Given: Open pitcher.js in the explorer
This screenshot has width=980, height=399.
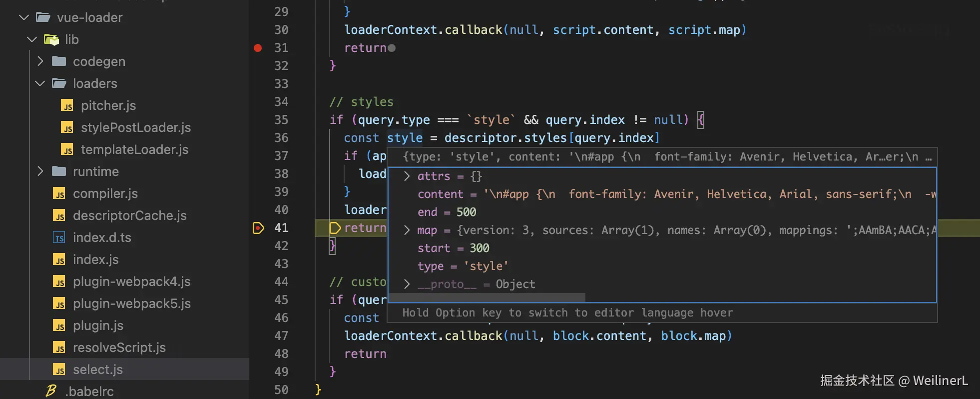Looking at the screenshot, I should pos(108,105).
